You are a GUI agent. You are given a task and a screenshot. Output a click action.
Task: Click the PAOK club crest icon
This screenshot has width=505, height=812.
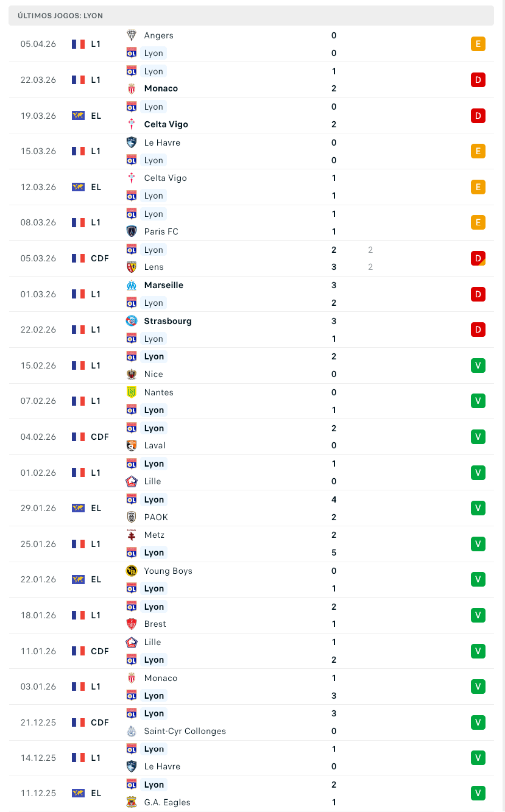pos(131,517)
